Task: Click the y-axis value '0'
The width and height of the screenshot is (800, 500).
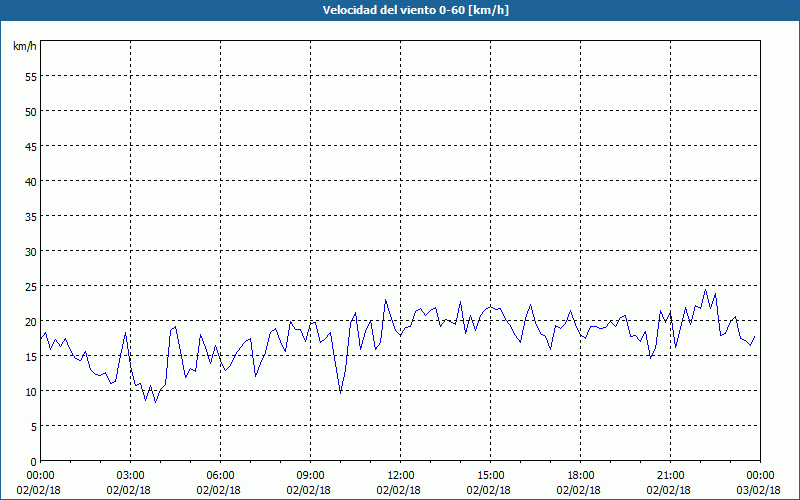Action: coord(34,462)
